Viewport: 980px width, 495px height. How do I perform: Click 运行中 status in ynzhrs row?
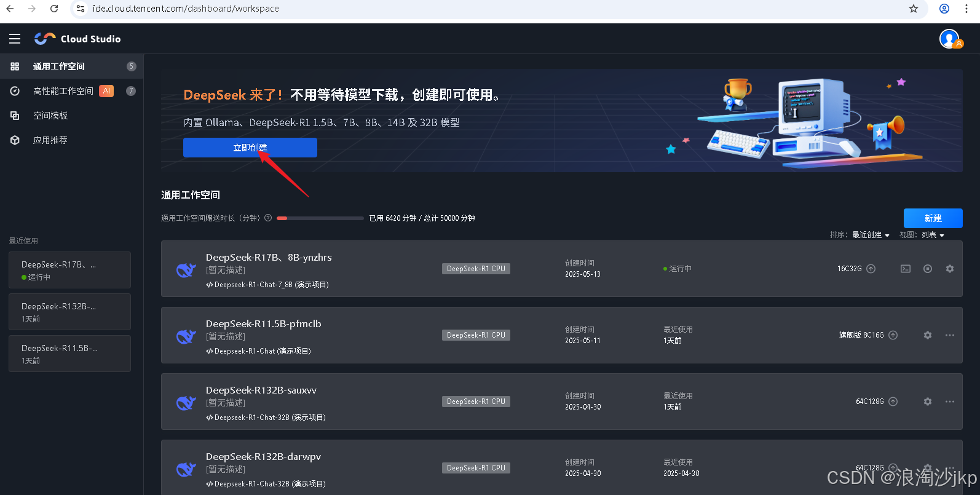(x=678, y=269)
